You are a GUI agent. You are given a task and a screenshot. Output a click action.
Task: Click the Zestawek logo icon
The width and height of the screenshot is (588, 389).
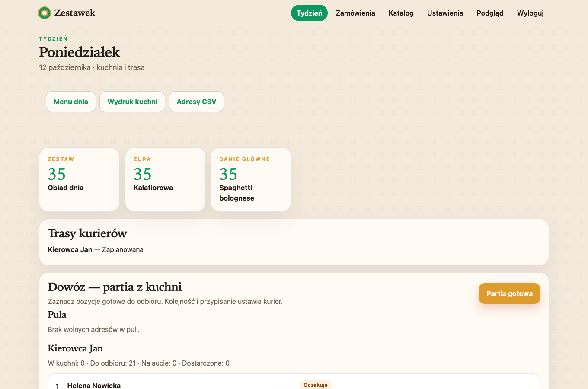click(x=44, y=13)
